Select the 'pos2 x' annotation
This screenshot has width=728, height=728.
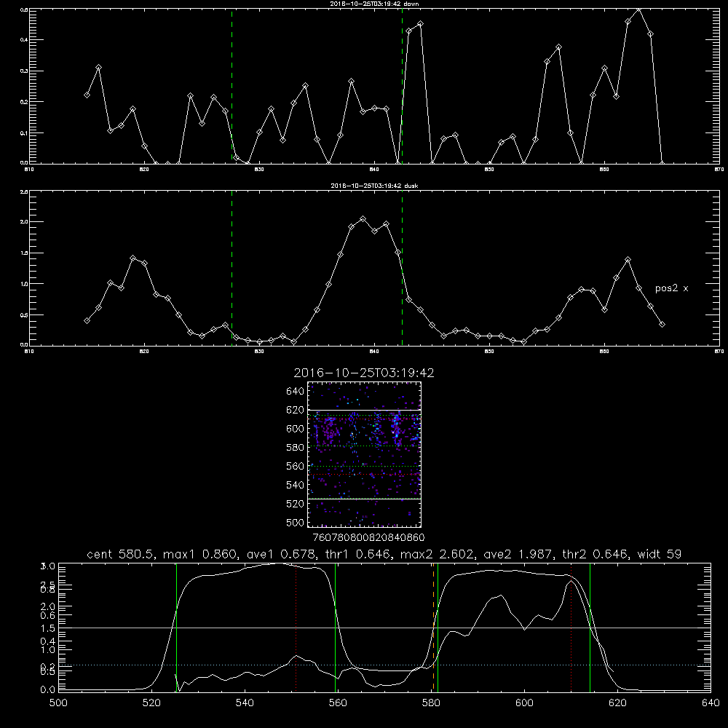click(x=671, y=288)
